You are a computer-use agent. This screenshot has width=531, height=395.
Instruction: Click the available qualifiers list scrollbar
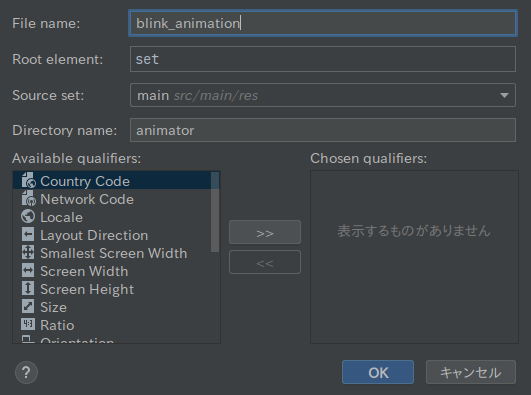[215, 212]
